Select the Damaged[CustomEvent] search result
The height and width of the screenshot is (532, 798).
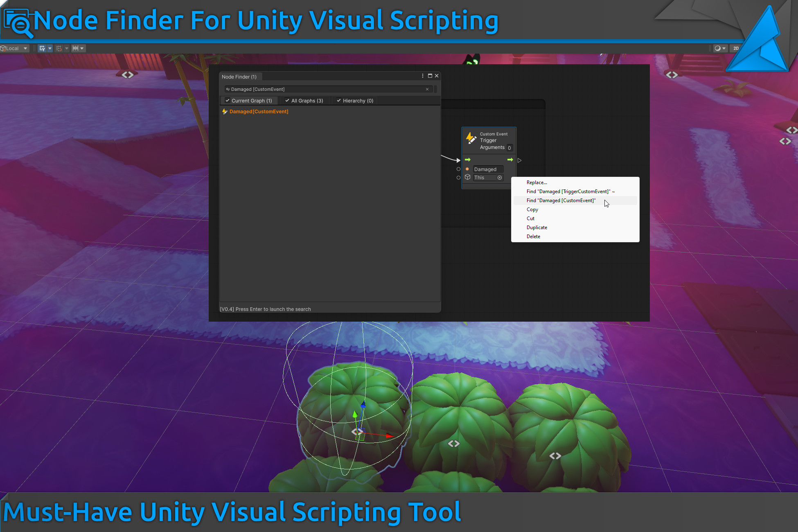259,111
